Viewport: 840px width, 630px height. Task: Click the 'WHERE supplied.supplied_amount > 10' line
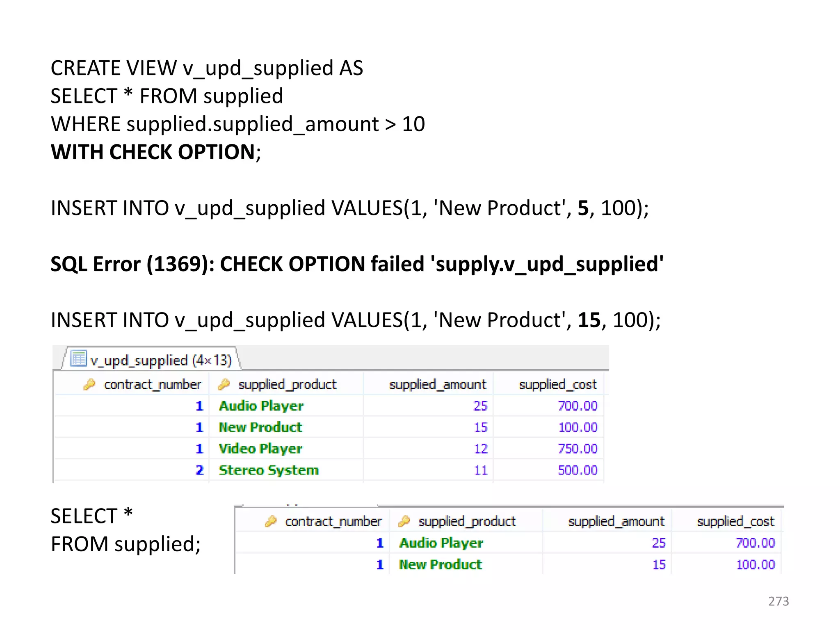point(238,124)
